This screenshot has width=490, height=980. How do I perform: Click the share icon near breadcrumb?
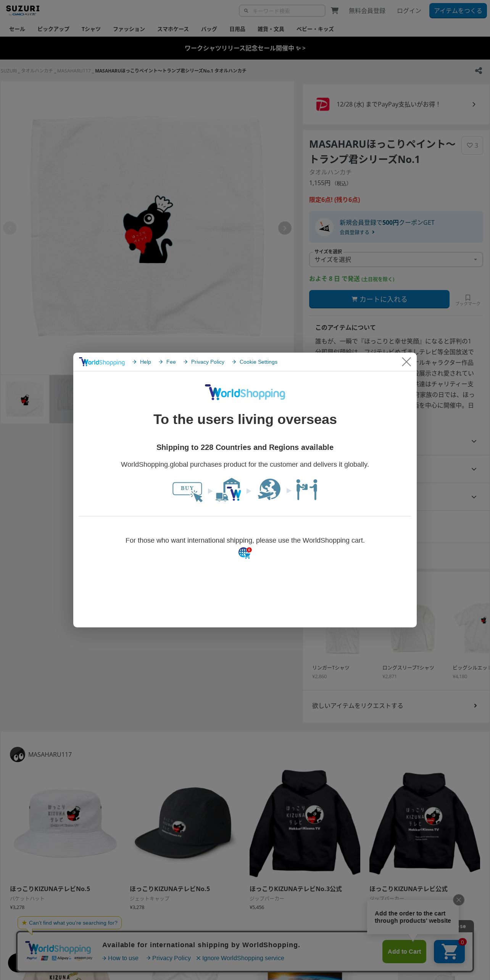(479, 71)
